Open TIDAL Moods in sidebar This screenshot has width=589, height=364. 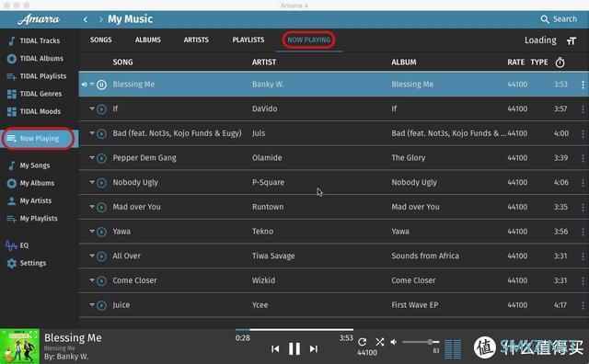coord(34,111)
